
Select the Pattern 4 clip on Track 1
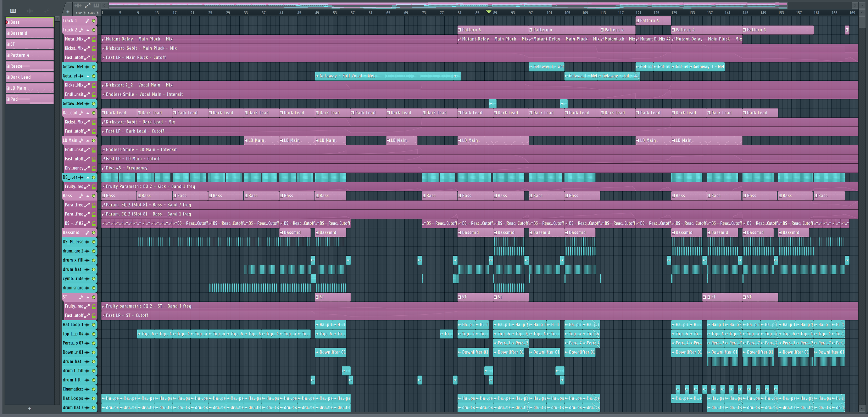coord(653,21)
